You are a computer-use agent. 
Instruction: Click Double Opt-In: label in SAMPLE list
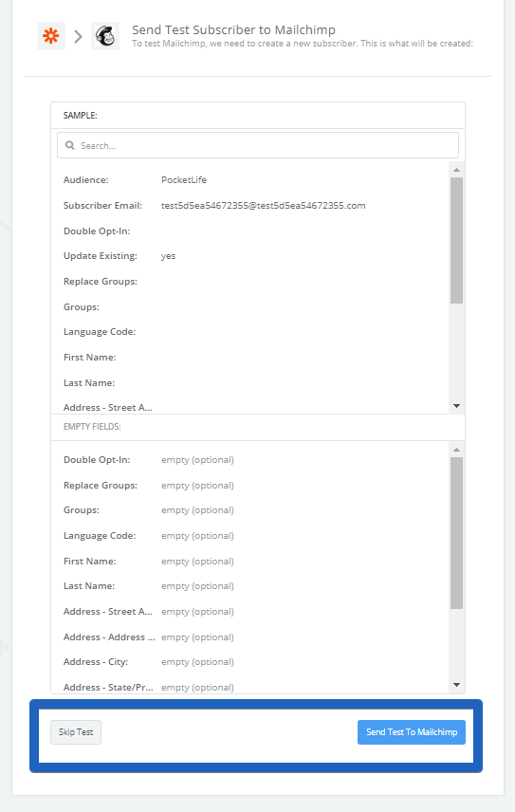97,231
